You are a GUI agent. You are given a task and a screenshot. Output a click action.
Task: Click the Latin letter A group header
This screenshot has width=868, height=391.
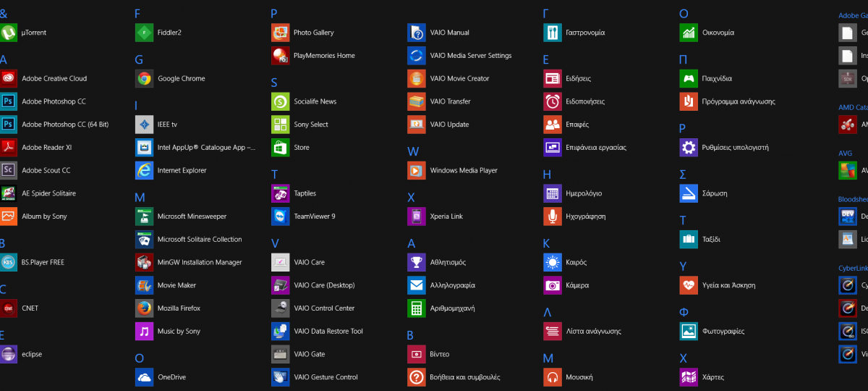tap(4, 59)
